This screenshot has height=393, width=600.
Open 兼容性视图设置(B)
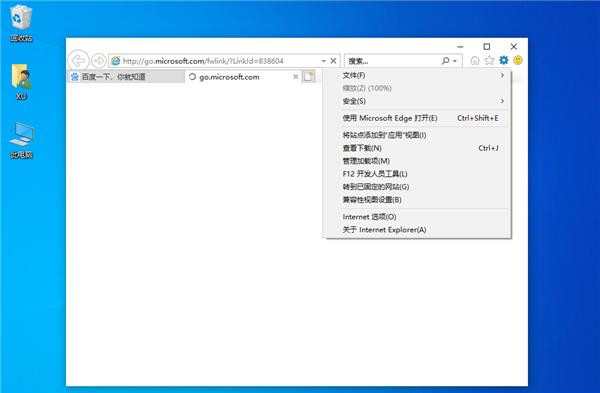point(417,200)
